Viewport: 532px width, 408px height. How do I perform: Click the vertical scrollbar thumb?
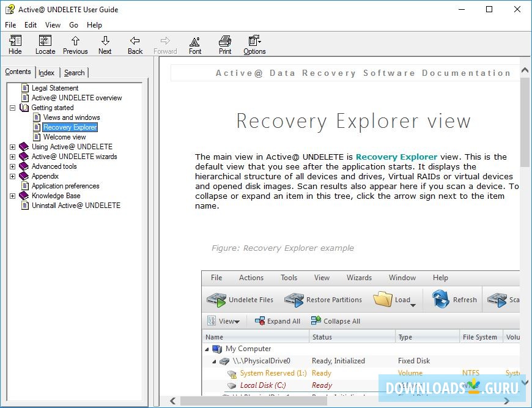(525, 122)
